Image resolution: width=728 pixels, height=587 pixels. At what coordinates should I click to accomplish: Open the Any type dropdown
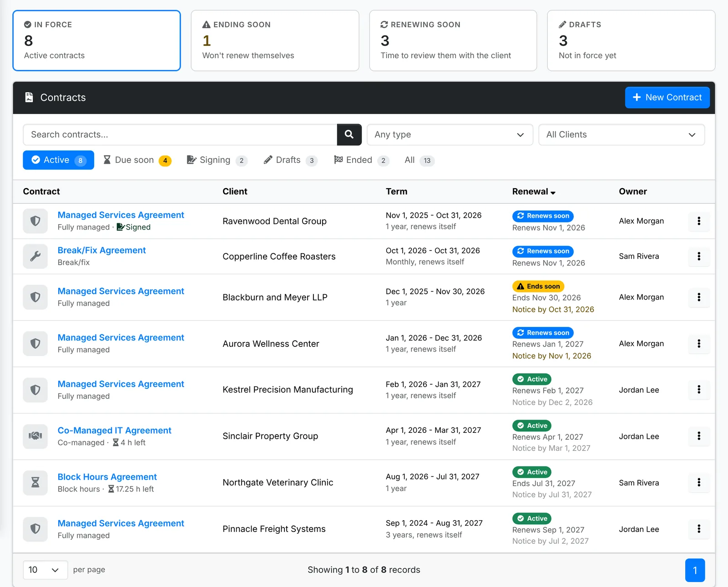tap(450, 135)
